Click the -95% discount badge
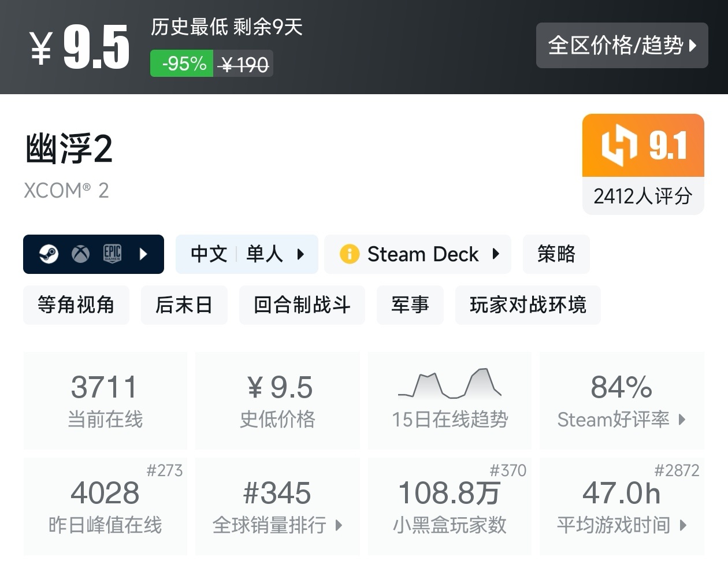This screenshot has width=728, height=564. point(182,64)
